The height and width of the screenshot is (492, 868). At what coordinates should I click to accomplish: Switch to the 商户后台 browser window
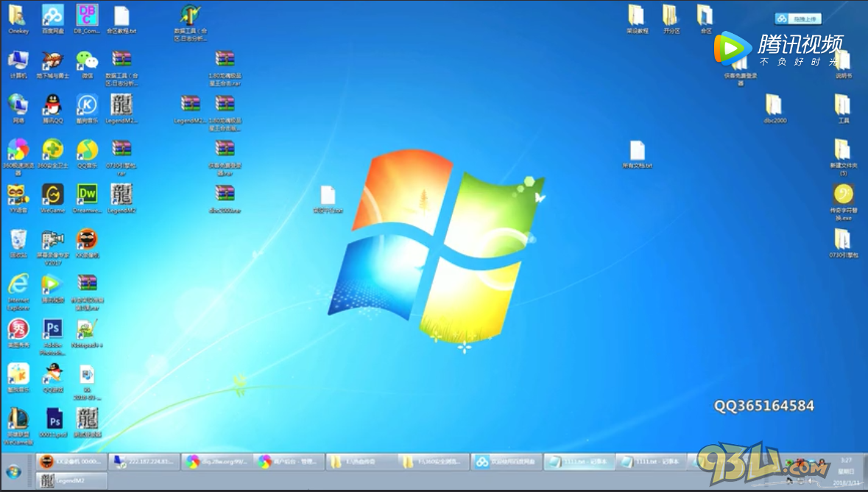(x=289, y=462)
